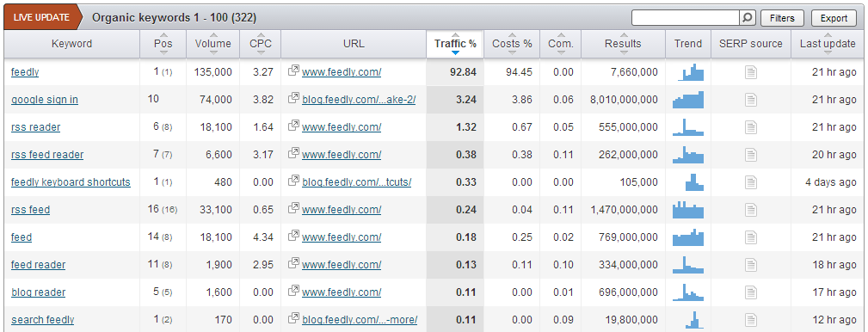Image resolution: width=868 pixels, height=332 pixels.
Task: Open the rss feed reader keyword link
Action: pyautogui.click(x=47, y=154)
